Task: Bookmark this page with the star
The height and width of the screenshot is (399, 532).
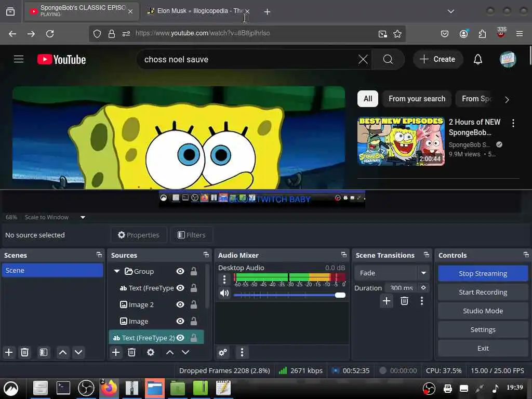Action: pos(397,34)
